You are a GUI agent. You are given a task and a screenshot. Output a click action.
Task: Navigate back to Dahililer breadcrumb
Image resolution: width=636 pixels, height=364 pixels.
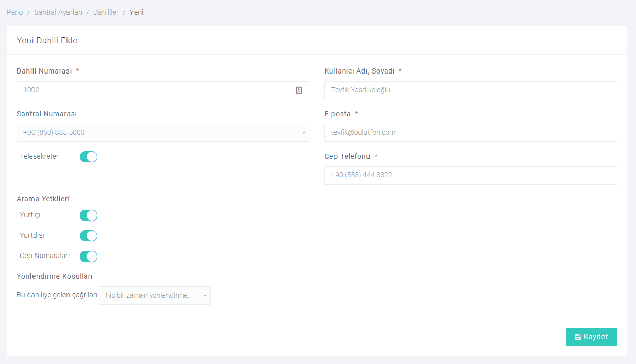(x=106, y=12)
